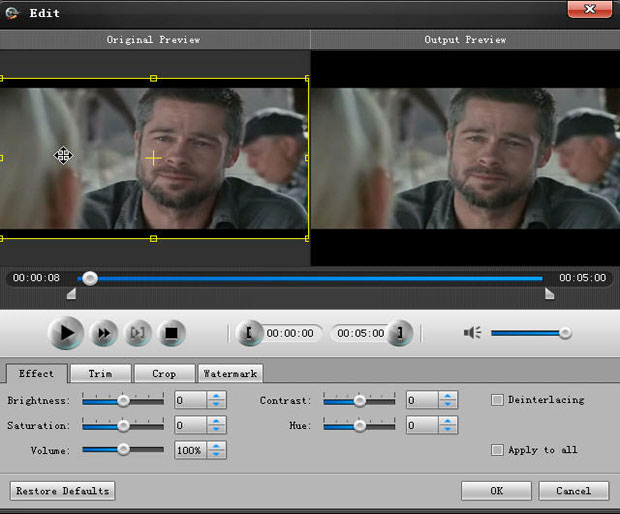The image size is (620, 514).
Task: Click the right-middle crop handle
Action: 307,158
